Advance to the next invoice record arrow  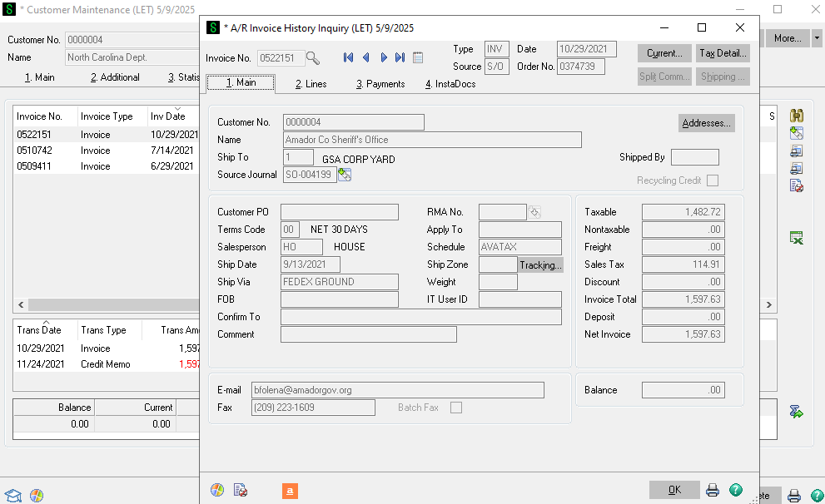384,58
